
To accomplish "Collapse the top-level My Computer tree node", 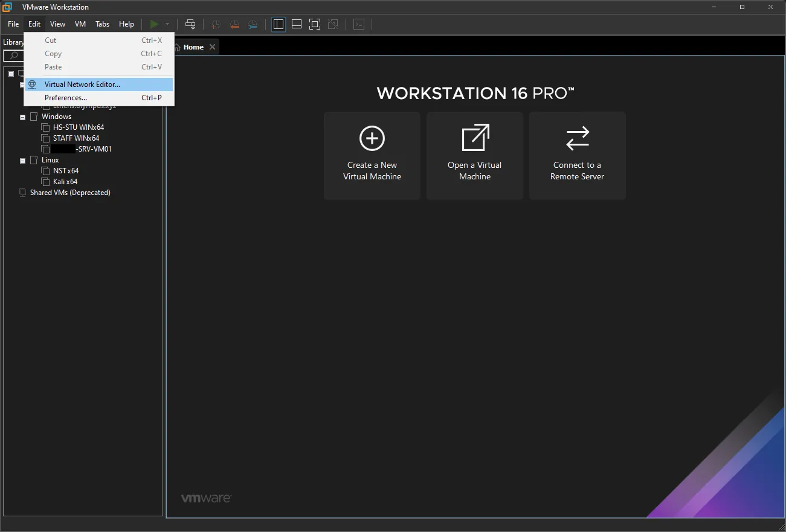I will [x=11, y=74].
